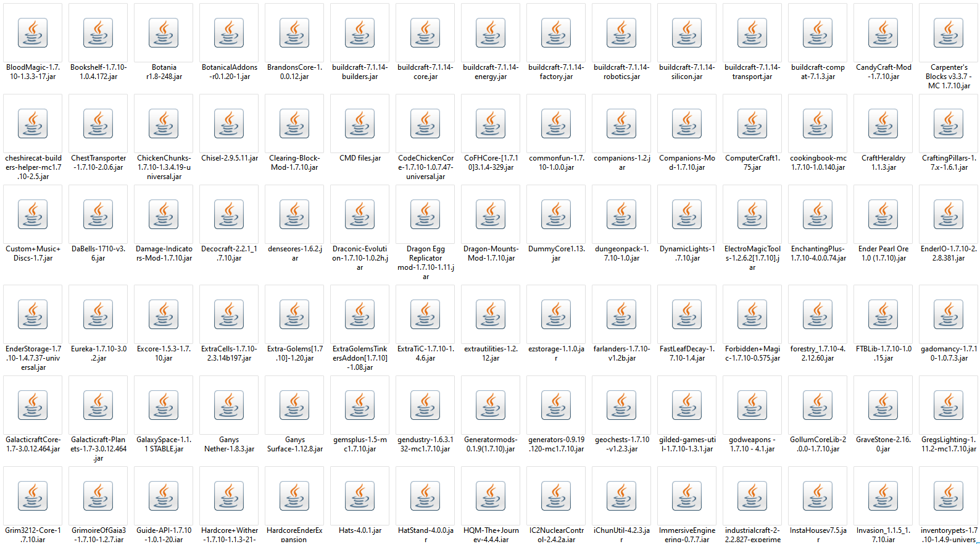The image size is (980, 544).
Task: Select CandyCraft-Mod-1.7.10.jar icon
Action: coord(883,33)
